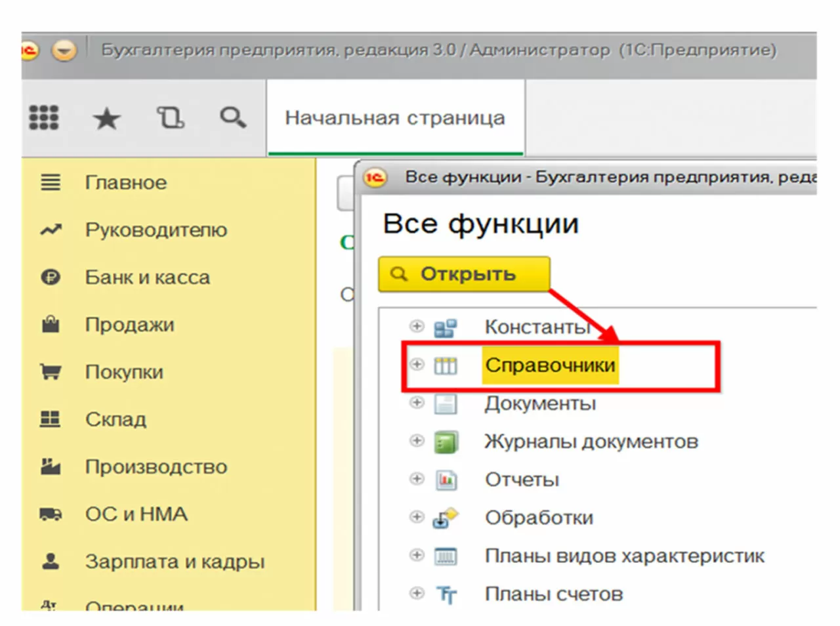
Task: Click the Банк и касса ruble icon
Action: pyautogui.click(x=51, y=278)
